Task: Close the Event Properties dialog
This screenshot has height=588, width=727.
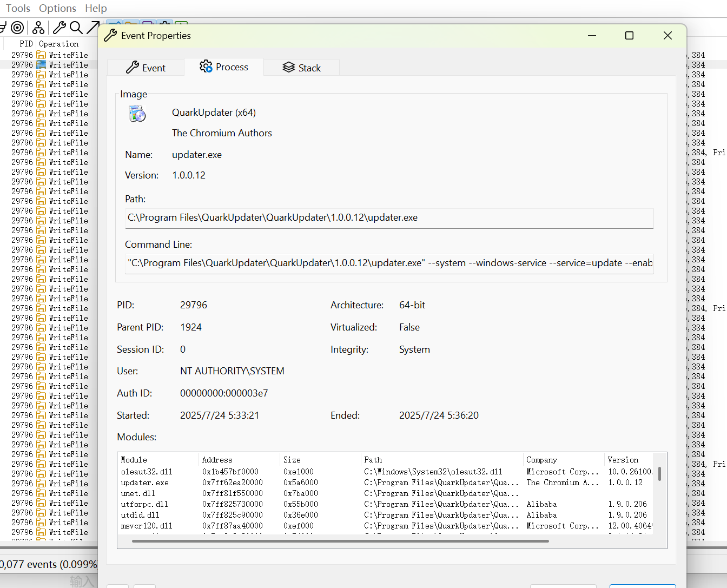Action: click(x=667, y=36)
